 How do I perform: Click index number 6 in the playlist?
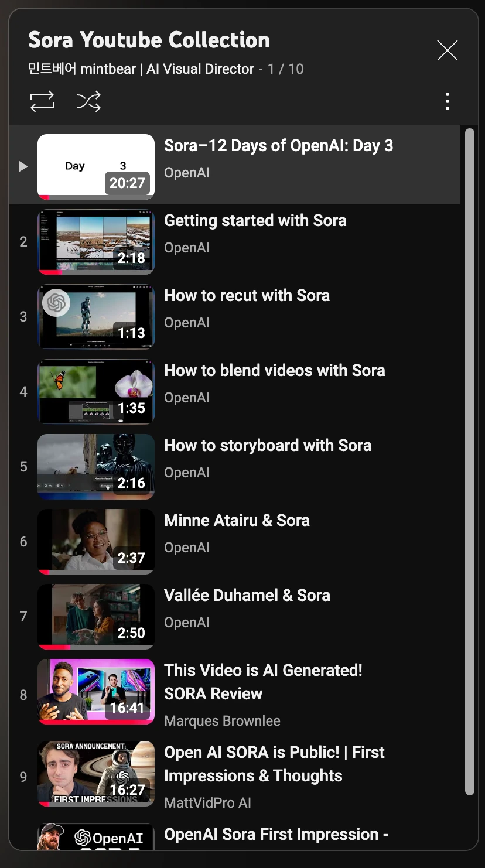23,542
